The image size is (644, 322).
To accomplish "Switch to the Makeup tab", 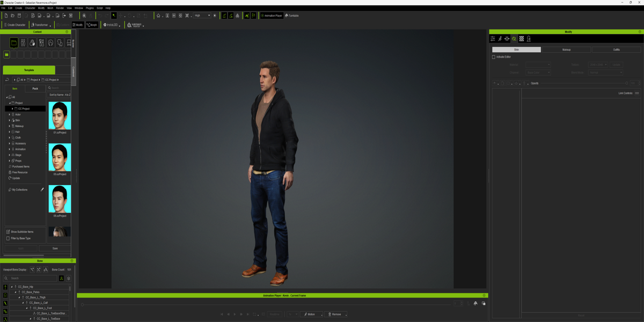I will click(x=566, y=49).
